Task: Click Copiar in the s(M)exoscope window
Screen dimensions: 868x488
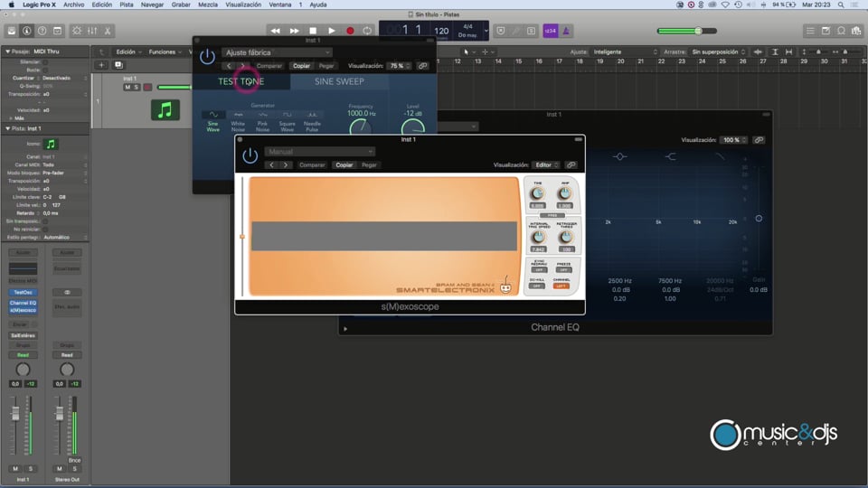Action: [344, 164]
